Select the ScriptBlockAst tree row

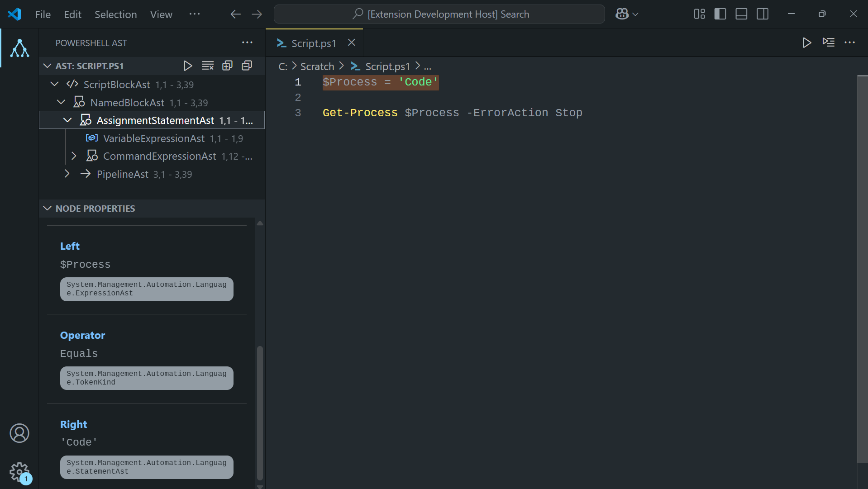pyautogui.click(x=152, y=85)
